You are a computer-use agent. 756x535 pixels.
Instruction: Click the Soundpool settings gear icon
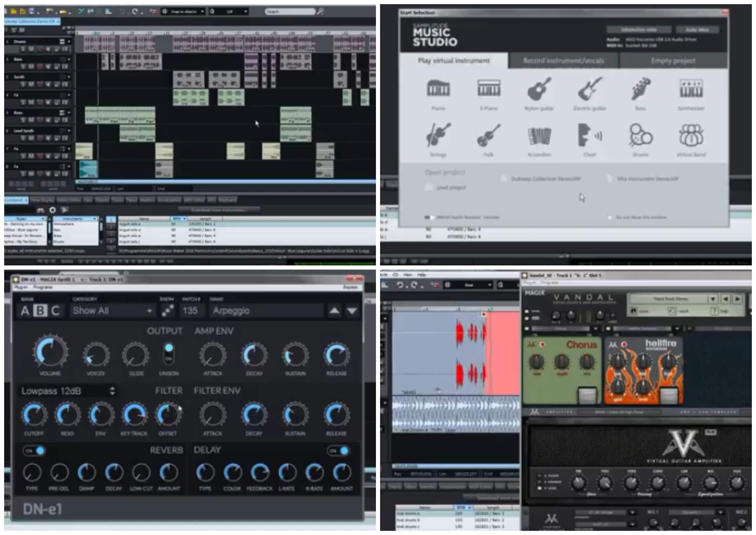coord(52,210)
